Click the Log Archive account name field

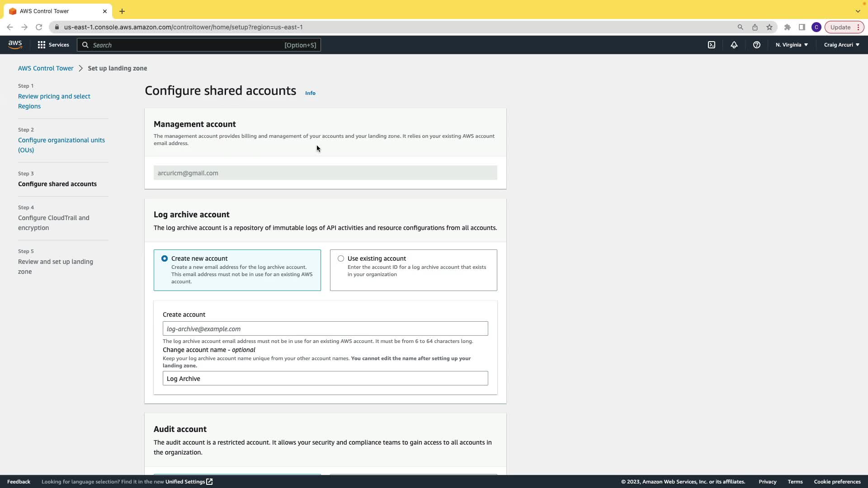[325, 378]
